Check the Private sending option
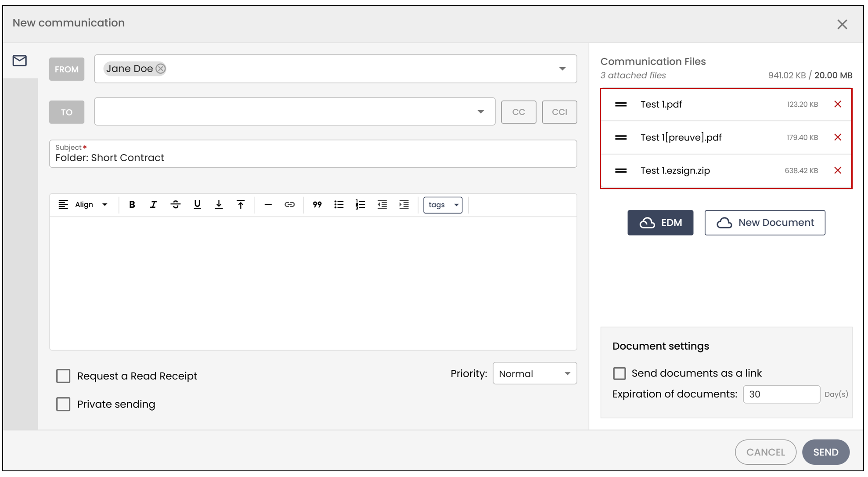The image size is (868, 477). pyautogui.click(x=63, y=404)
